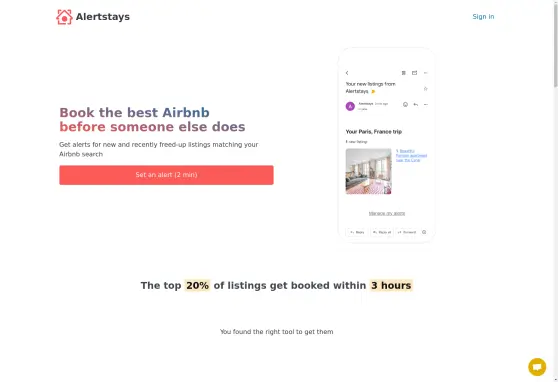Click the emoji icon next to Forward button
The height and width of the screenshot is (382, 558).
coord(424,232)
